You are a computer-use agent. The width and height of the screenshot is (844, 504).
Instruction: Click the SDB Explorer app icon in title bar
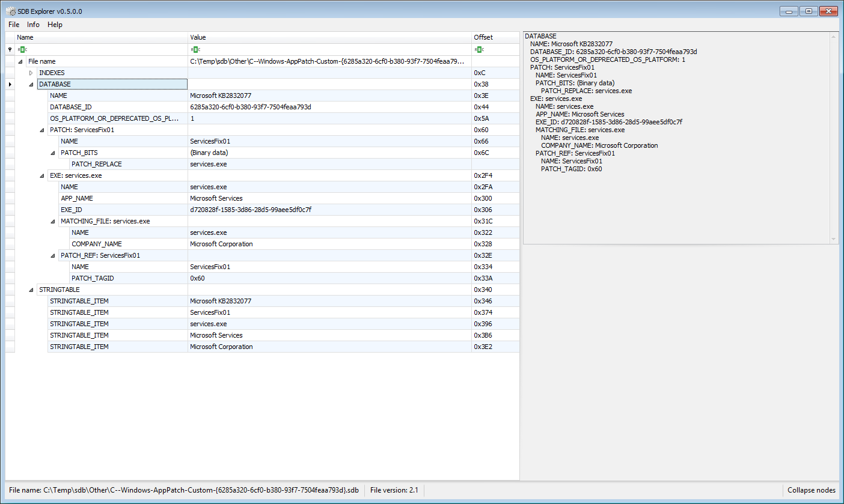pyautogui.click(x=11, y=11)
